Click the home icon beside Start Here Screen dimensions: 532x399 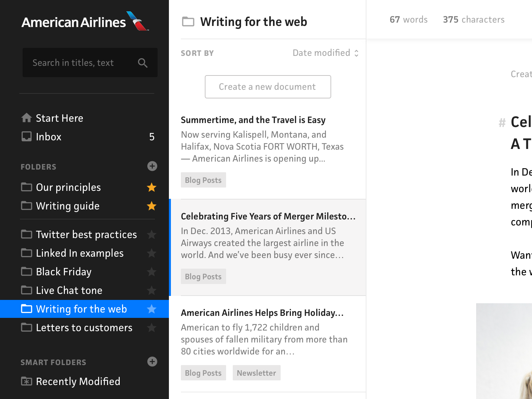point(26,118)
